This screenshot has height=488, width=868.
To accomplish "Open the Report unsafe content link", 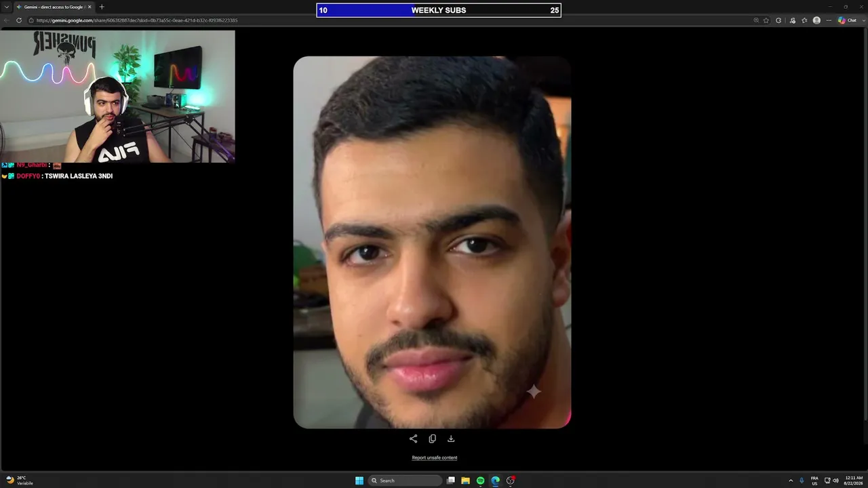I will pyautogui.click(x=435, y=457).
